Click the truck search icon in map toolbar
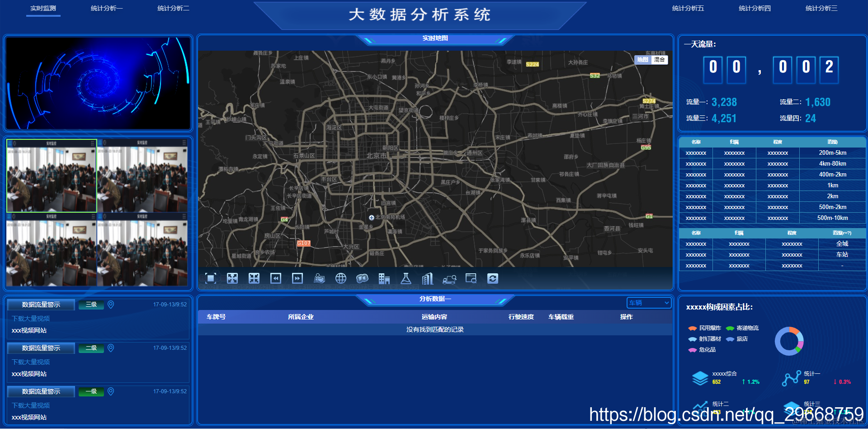The width and height of the screenshot is (868, 429). [449, 279]
